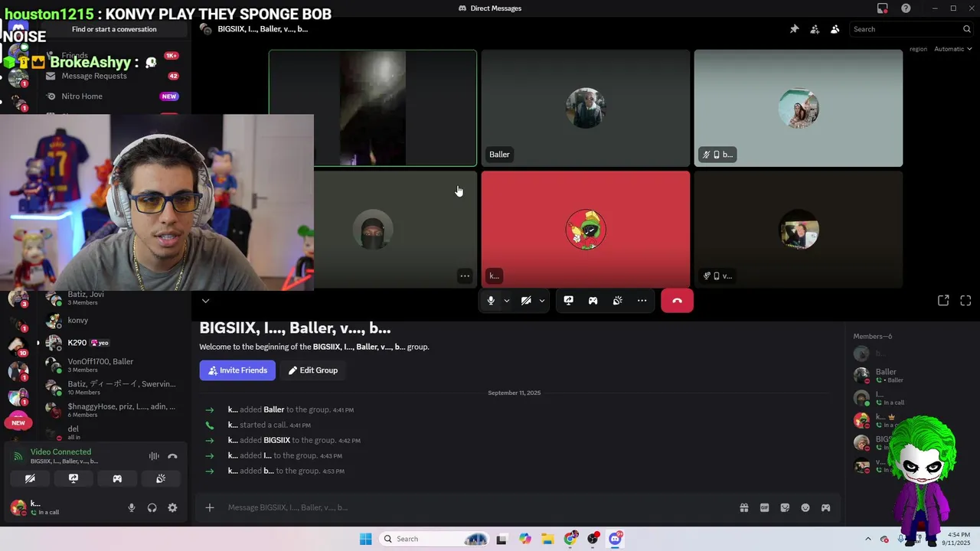
Task: Share screen from the voice panel
Action: [73, 478]
